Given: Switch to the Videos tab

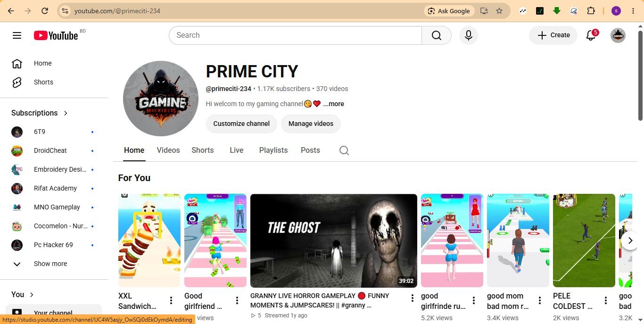Looking at the screenshot, I should pyautogui.click(x=168, y=150).
